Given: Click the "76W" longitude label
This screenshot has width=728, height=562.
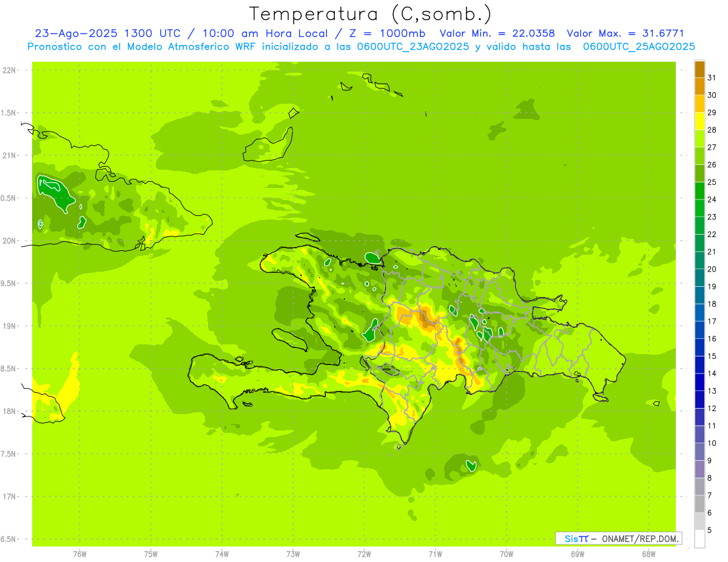Looking at the screenshot, I should point(79,554).
